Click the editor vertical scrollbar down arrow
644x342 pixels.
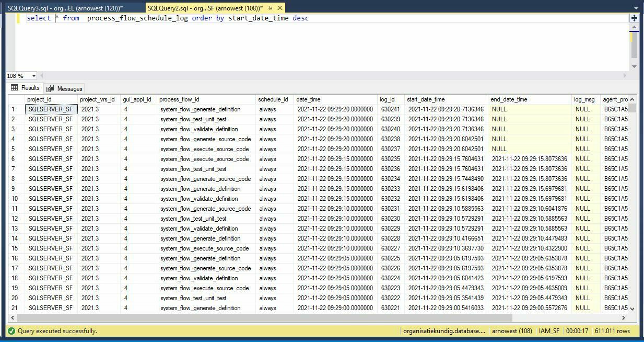pos(634,66)
